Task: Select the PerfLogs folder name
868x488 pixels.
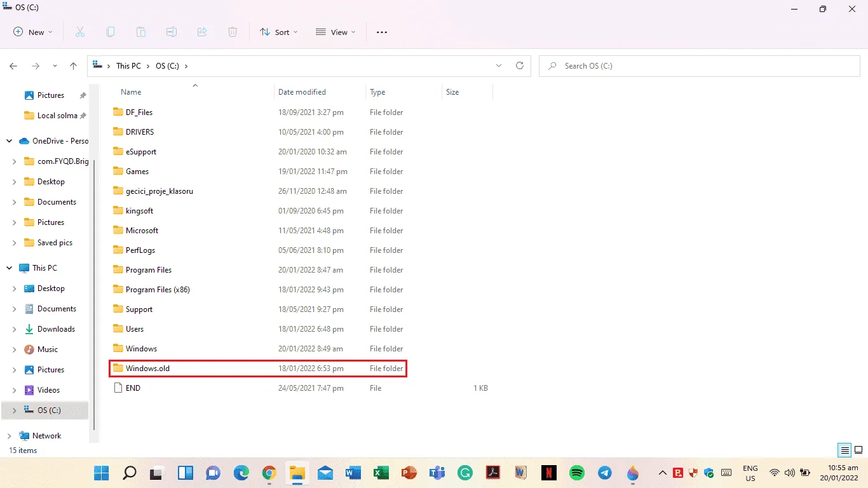Action: click(140, 250)
